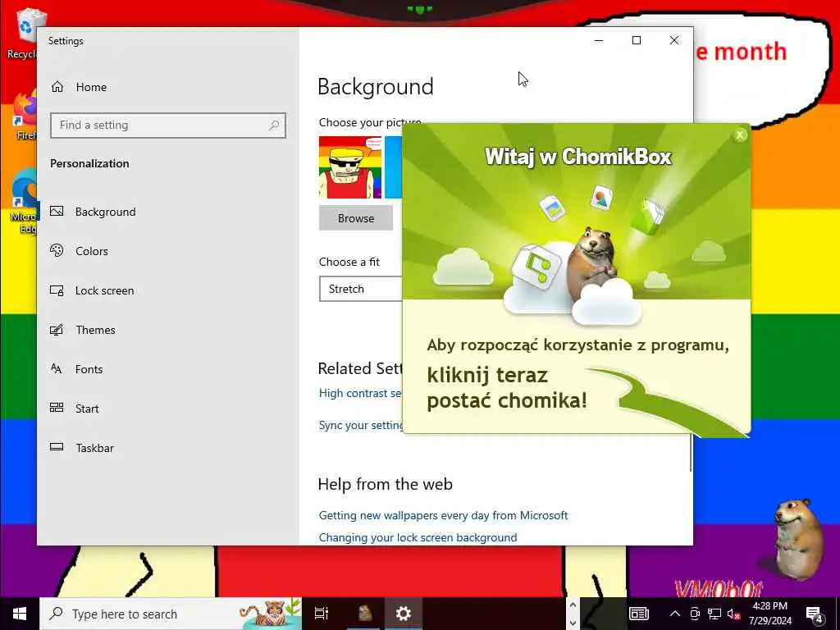The width and height of the screenshot is (840, 630).
Task: Open the Action Center notifications icon
Action: click(x=814, y=614)
